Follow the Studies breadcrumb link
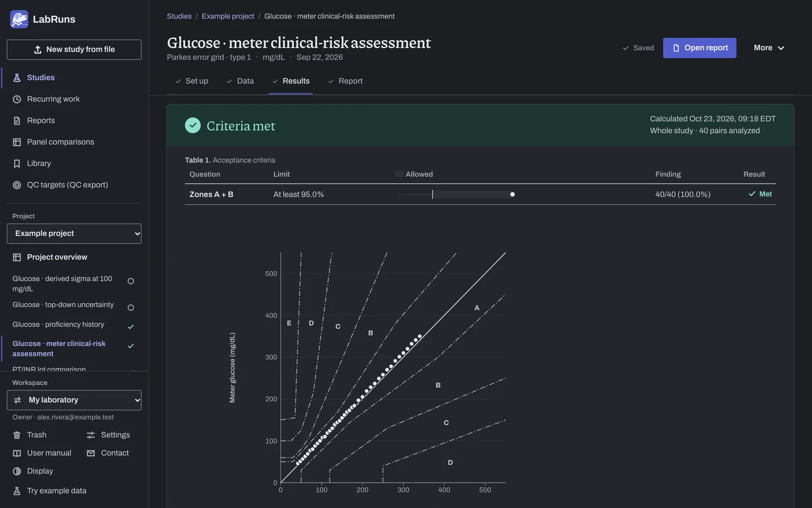Screen dimensions: 812x508 (x=179, y=16)
